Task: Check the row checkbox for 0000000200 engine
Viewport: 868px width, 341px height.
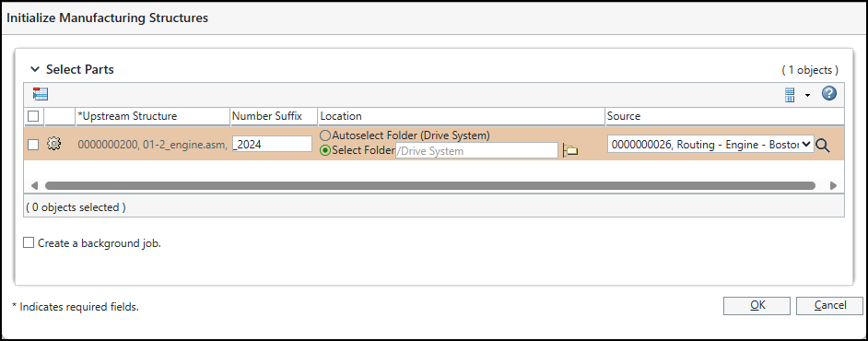Action: [x=33, y=145]
